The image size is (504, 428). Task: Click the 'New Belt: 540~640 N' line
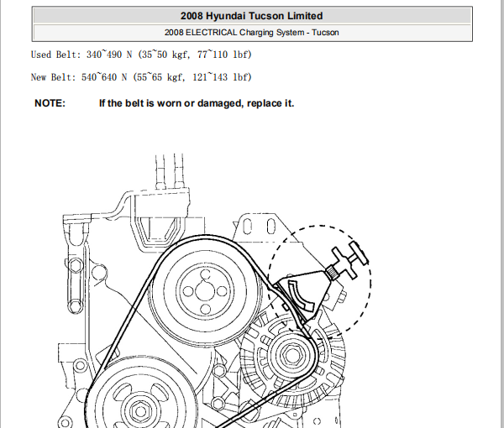click(141, 77)
